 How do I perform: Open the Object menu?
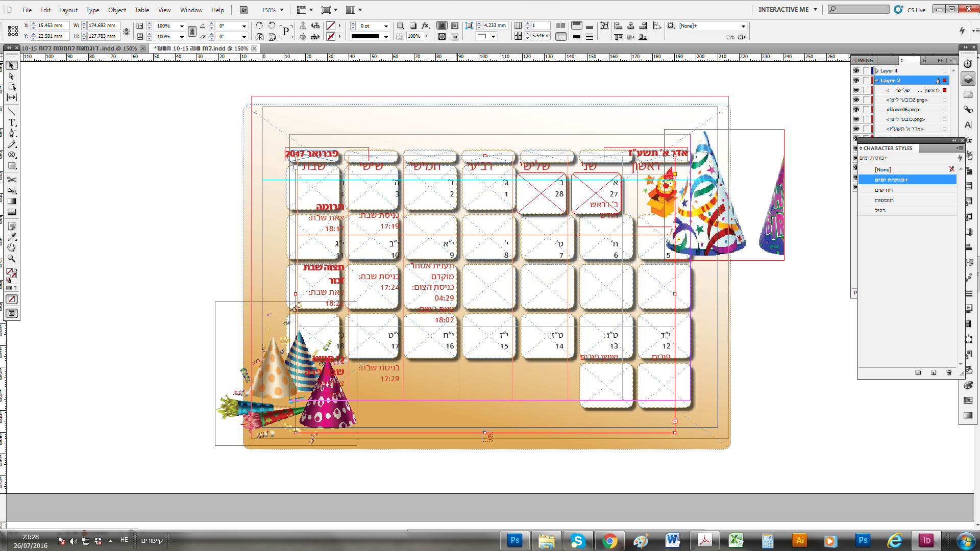117,10
